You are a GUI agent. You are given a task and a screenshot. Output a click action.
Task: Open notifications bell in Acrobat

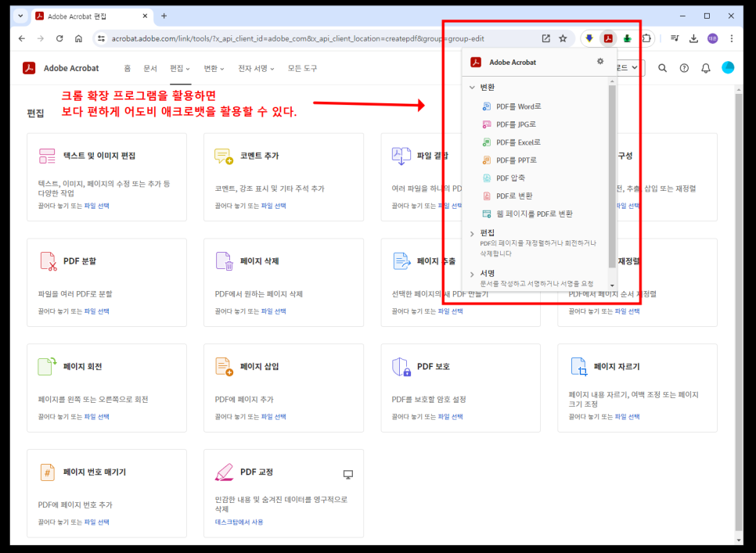coord(705,68)
